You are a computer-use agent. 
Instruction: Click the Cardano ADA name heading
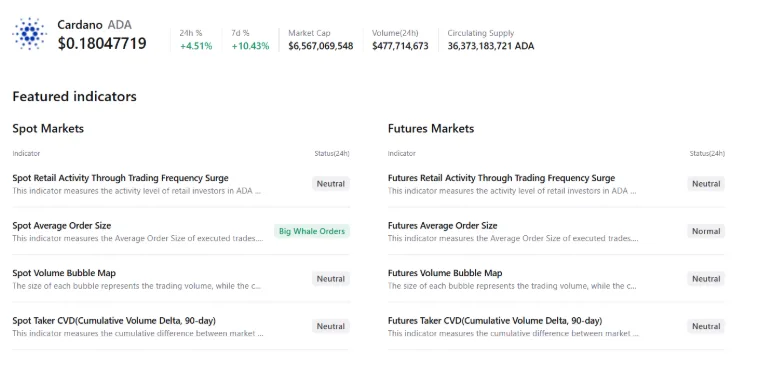tap(95, 25)
